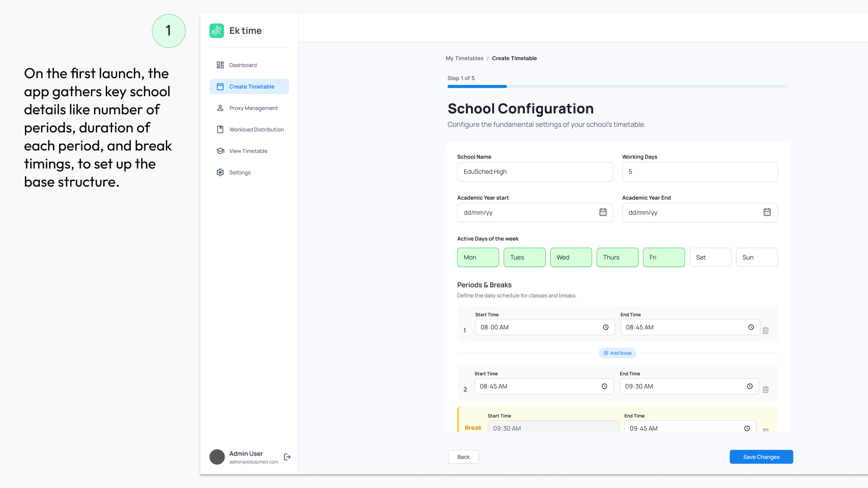The height and width of the screenshot is (488, 868).
Task: Edit period 1 End Time 08:45 AM
Action: [x=690, y=328]
